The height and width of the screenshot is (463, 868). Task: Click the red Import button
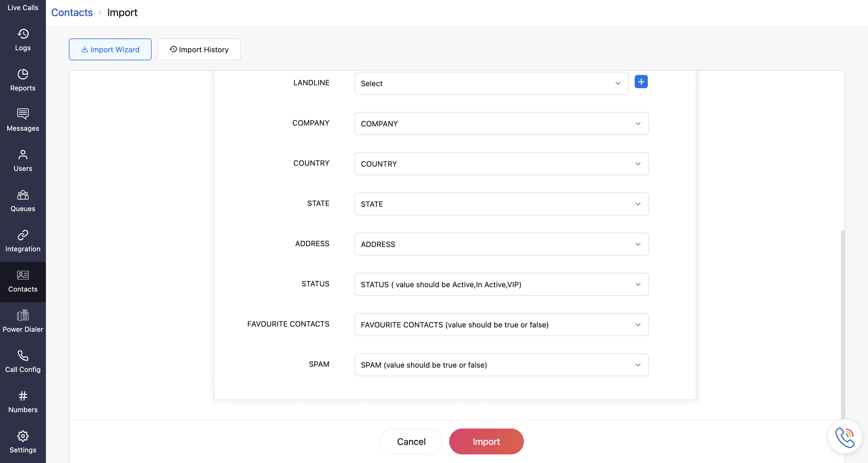(486, 441)
